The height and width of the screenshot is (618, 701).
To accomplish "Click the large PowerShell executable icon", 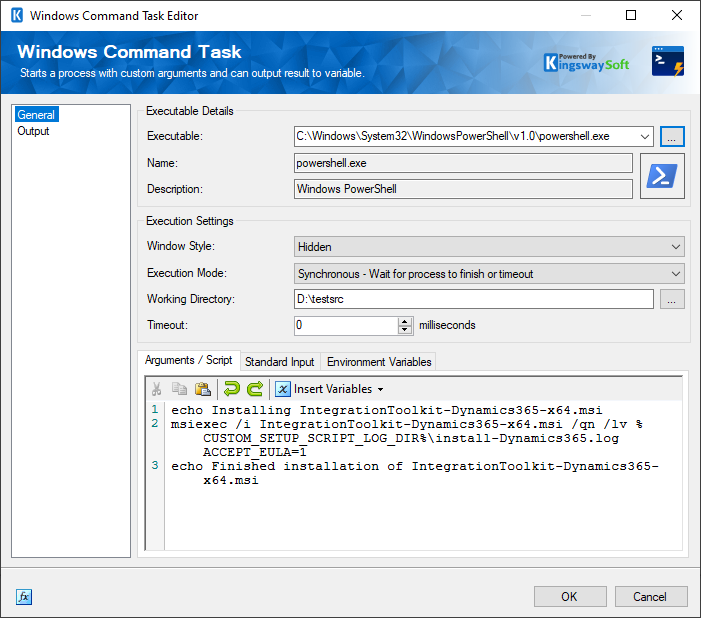I will [x=662, y=176].
